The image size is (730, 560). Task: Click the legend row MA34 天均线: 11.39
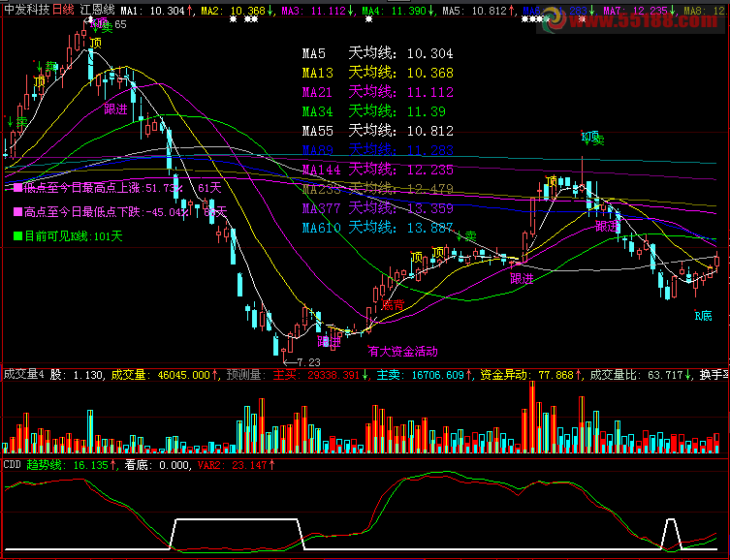(x=374, y=111)
